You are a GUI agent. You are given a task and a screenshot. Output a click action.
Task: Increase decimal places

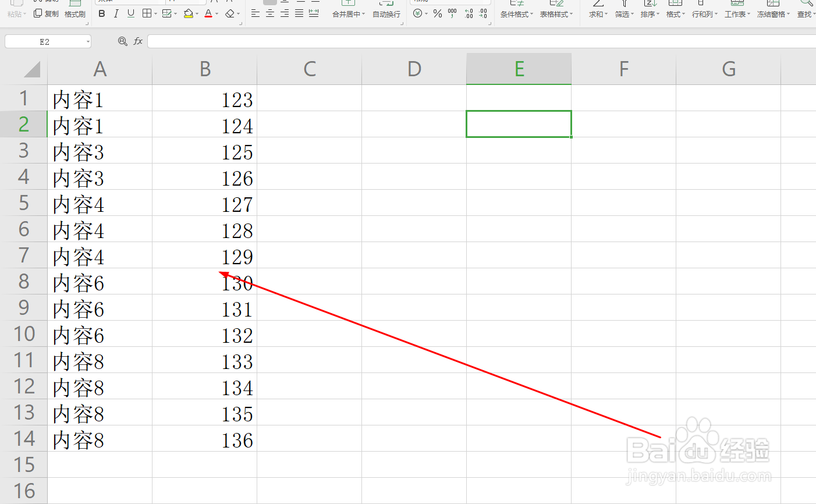469,13
